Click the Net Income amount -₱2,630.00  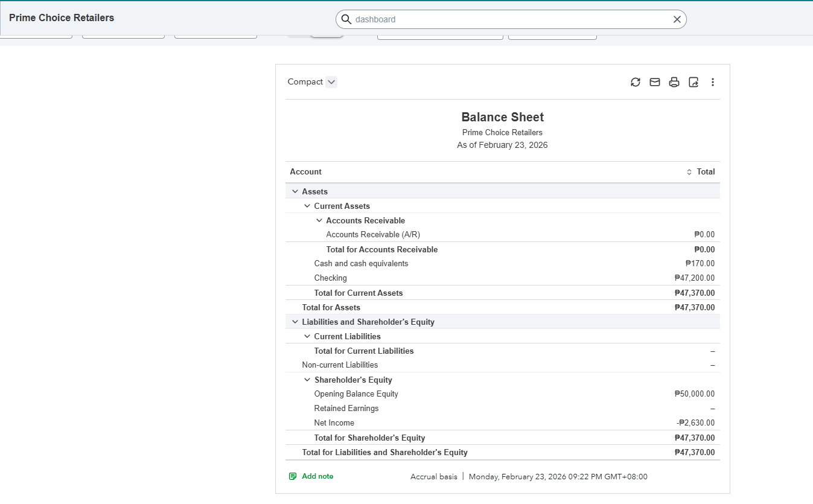[x=696, y=423]
